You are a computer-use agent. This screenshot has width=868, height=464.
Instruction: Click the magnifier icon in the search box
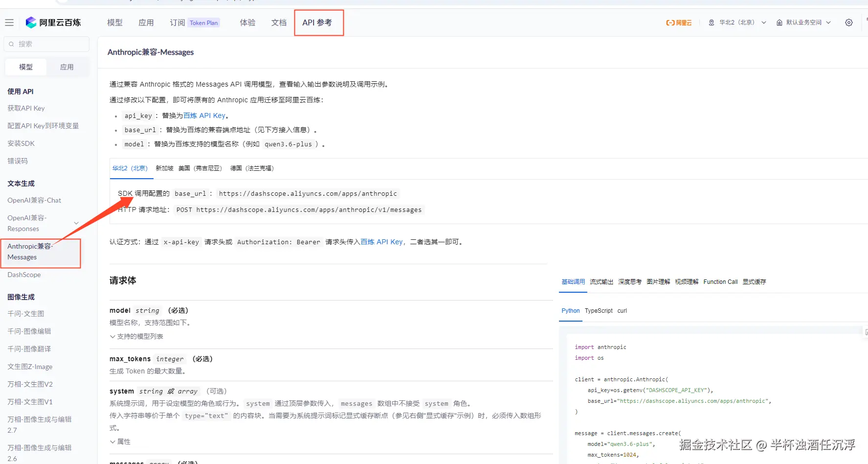coord(11,44)
